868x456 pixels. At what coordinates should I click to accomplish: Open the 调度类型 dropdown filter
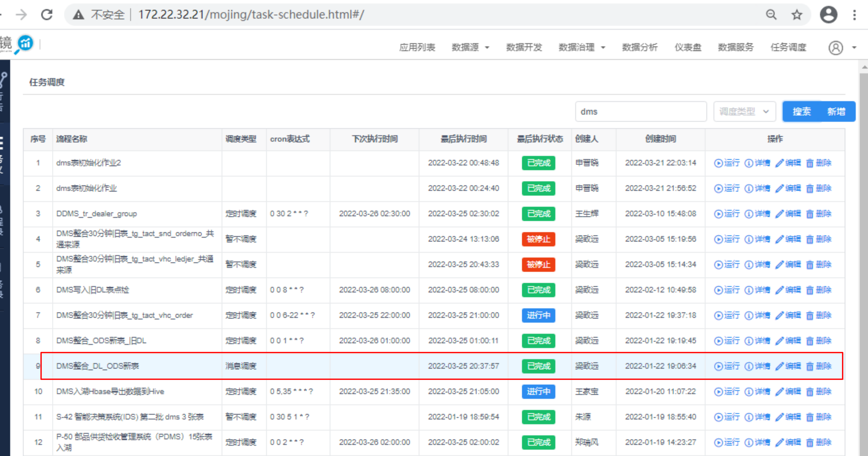tap(744, 111)
